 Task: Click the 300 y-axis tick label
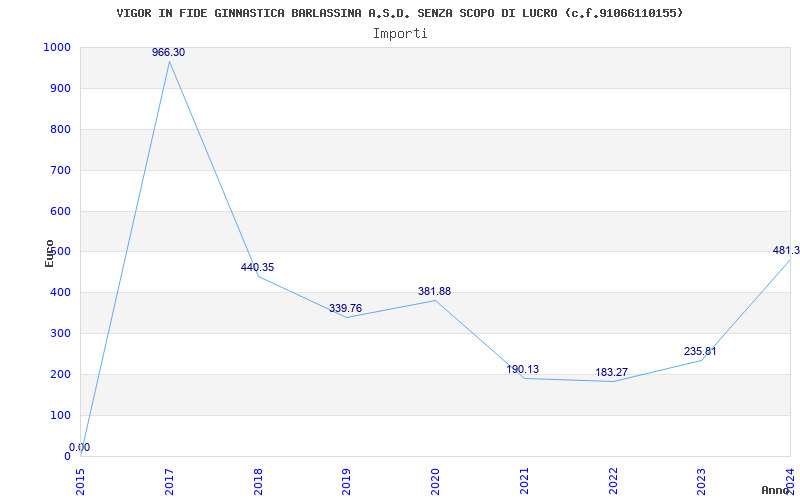pyautogui.click(x=60, y=333)
